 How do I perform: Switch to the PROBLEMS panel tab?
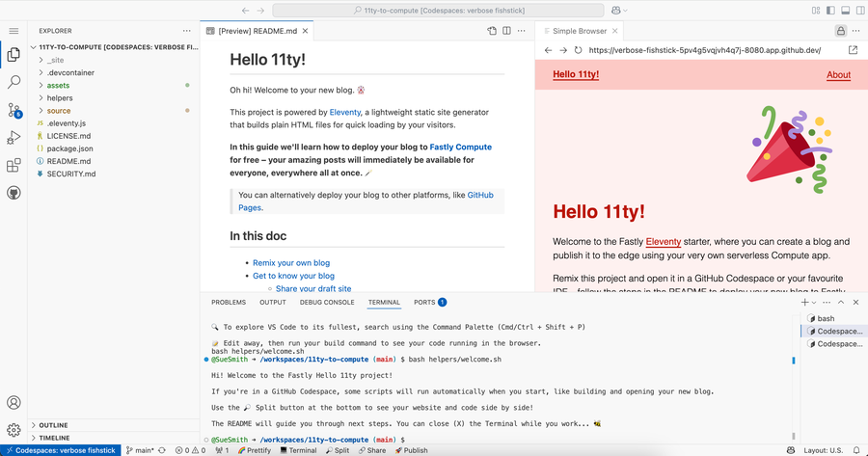click(x=229, y=302)
